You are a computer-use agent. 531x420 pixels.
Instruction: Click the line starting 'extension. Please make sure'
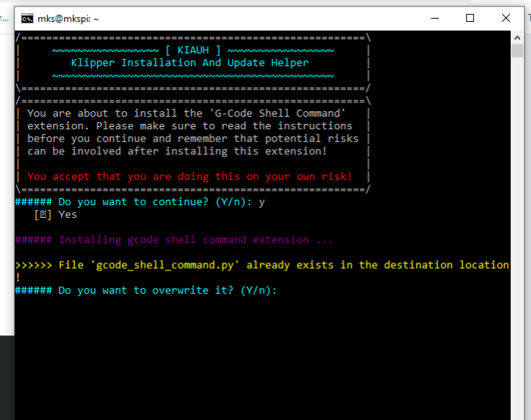click(190, 126)
